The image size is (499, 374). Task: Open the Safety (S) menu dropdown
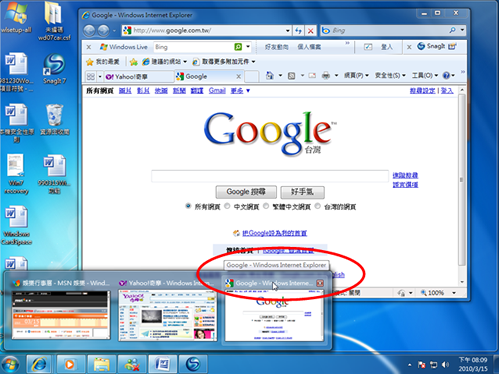390,76
